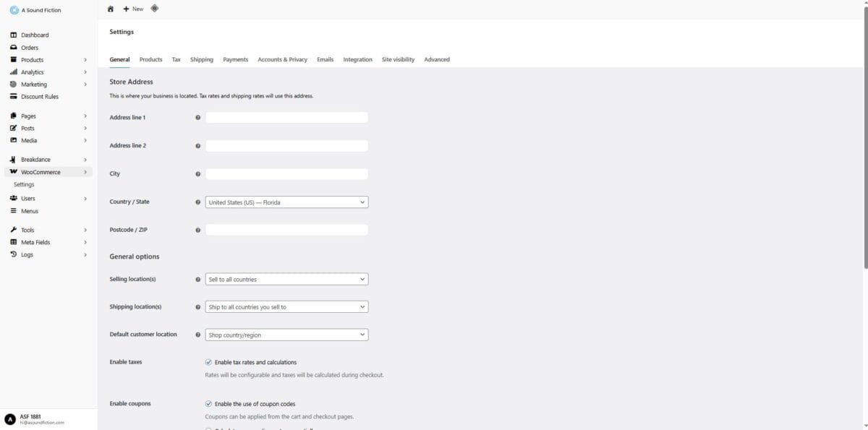Open the Default customer location dropdown
Screen dimensions: 868x430
click(x=286, y=335)
